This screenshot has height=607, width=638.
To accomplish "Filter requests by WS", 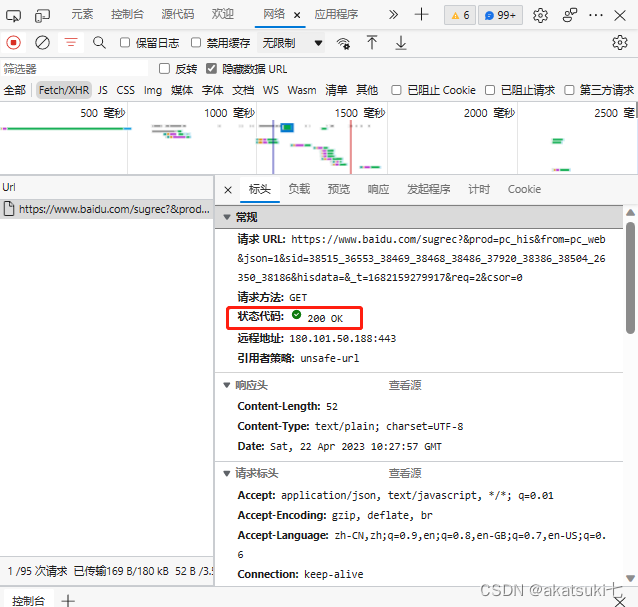I will pos(271,90).
